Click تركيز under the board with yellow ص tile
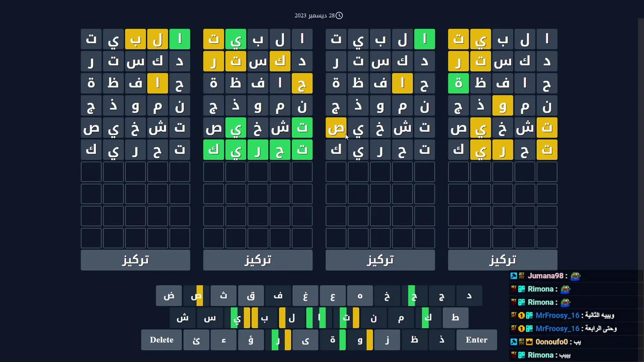 point(380,260)
